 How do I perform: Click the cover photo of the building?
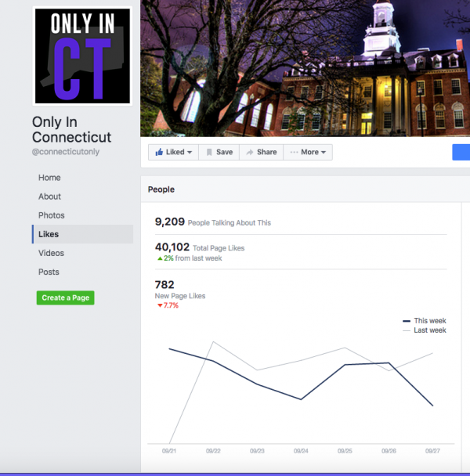coord(305,68)
